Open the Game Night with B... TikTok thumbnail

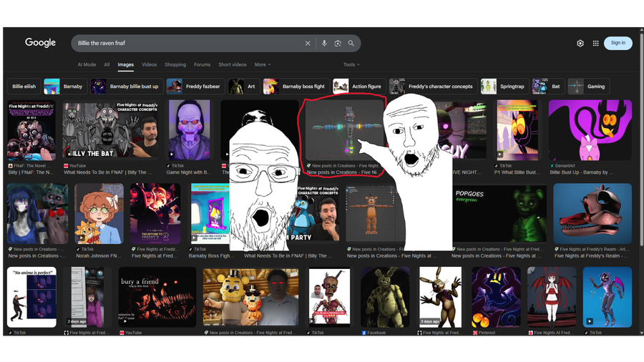[190, 130]
